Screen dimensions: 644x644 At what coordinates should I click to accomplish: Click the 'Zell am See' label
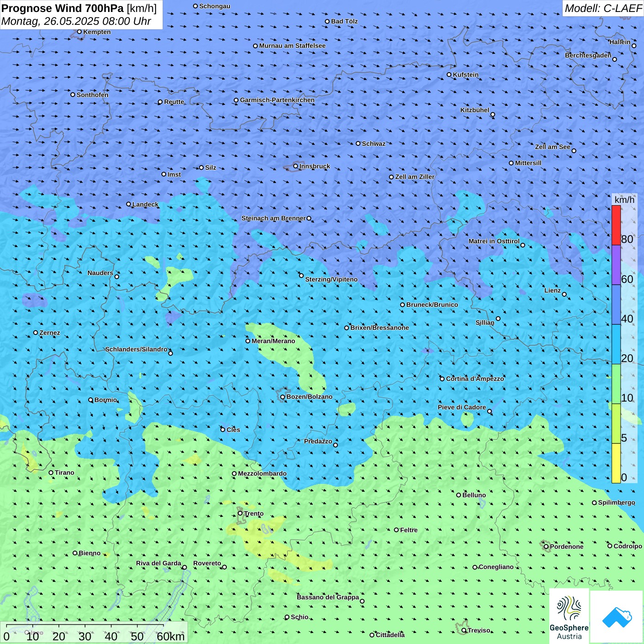[x=552, y=147]
